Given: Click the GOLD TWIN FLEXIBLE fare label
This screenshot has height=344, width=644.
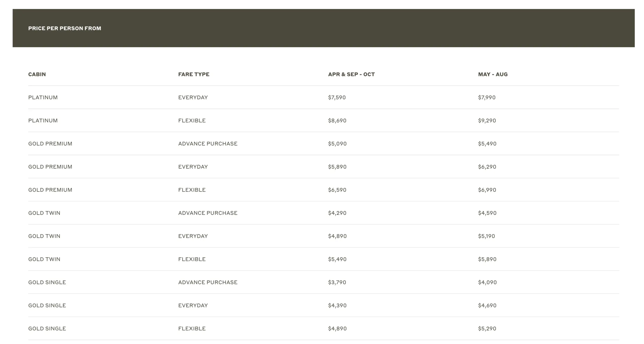Looking at the screenshot, I should (x=192, y=259).
